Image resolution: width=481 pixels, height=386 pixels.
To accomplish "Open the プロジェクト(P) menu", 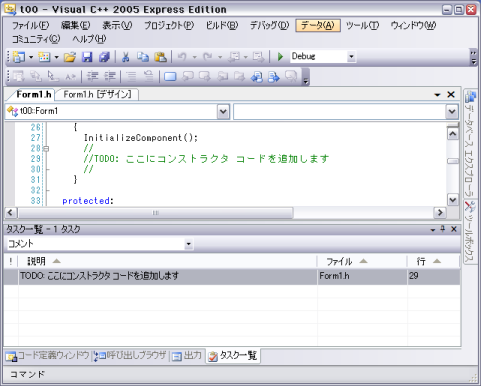I will click(x=169, y=25).
